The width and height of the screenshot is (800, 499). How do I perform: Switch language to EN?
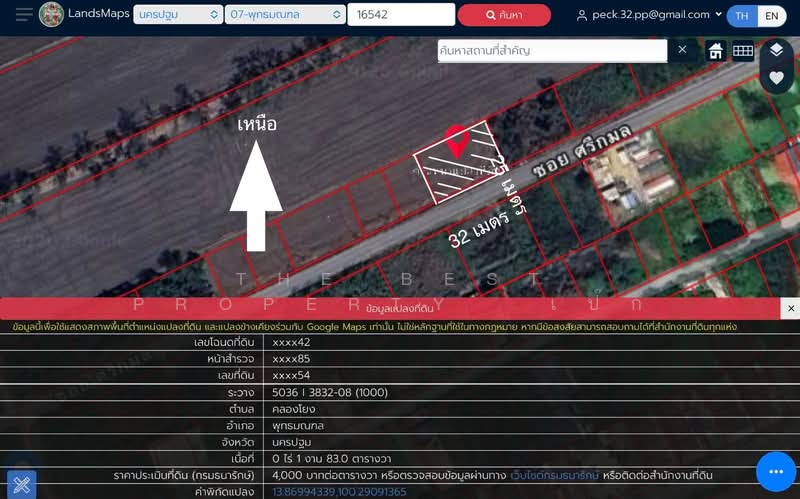(x=771, y=16)
